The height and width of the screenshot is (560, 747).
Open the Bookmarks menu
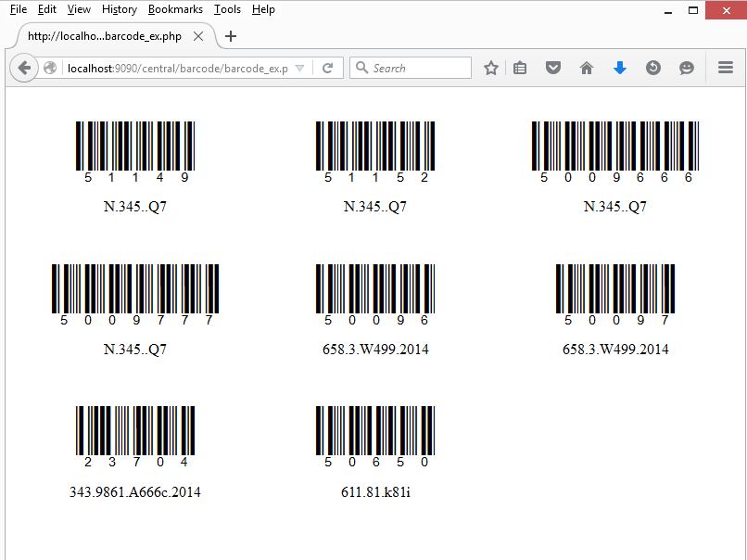pos(175,9)
